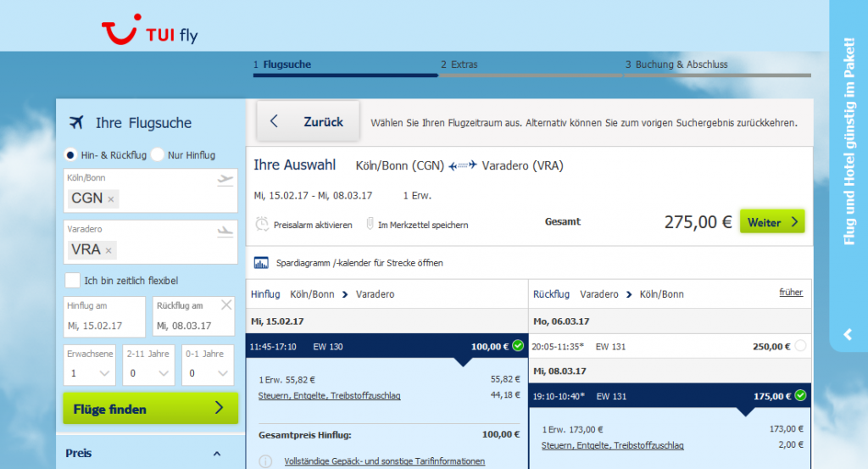This screenshot has width=868, height=469.
Task: Click the TUI fly logo
Action: (x=149, y=33)
